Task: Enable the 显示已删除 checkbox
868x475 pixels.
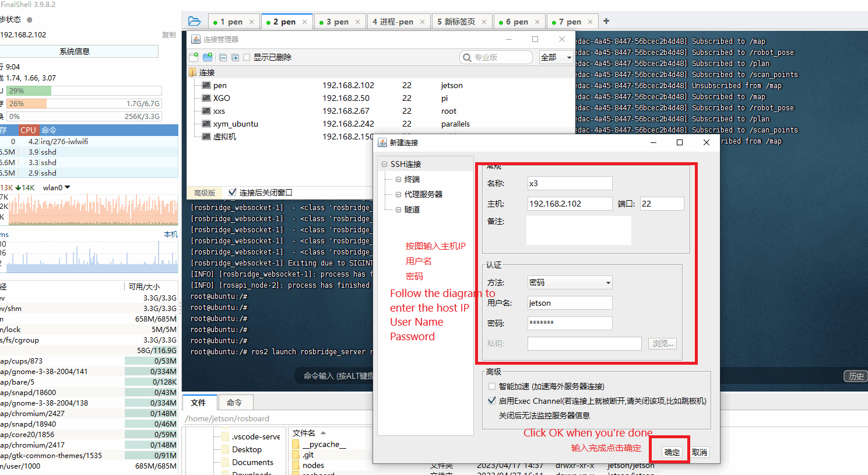Action: pos(247,57)
